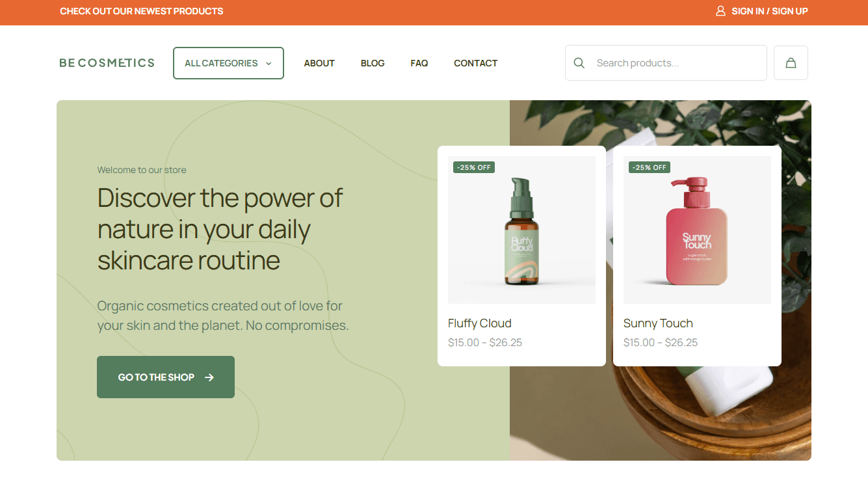Open CHECK OUT OUR NEWEST PRODUCTS banner link
This screenshot has width=868, height=501.
click(x=141, y=10)
